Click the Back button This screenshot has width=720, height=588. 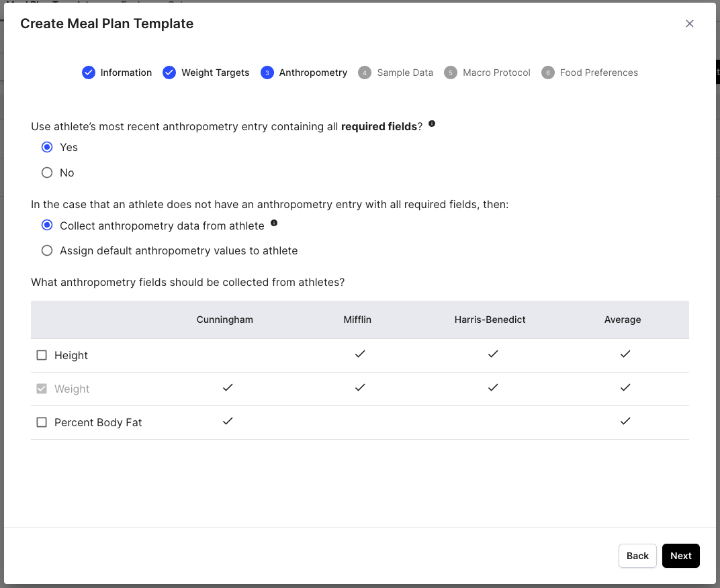point(637,556)
